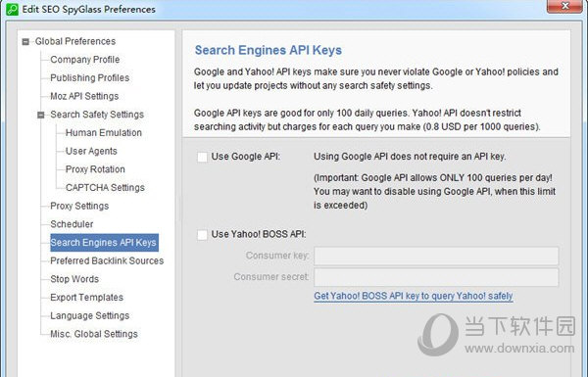Select Language Settings

click(89, 316)
